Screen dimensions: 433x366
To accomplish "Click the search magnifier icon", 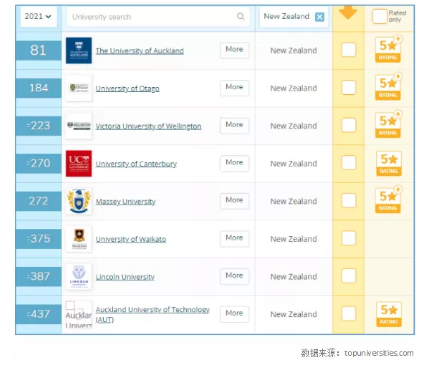I will click(x=240, y=16).
